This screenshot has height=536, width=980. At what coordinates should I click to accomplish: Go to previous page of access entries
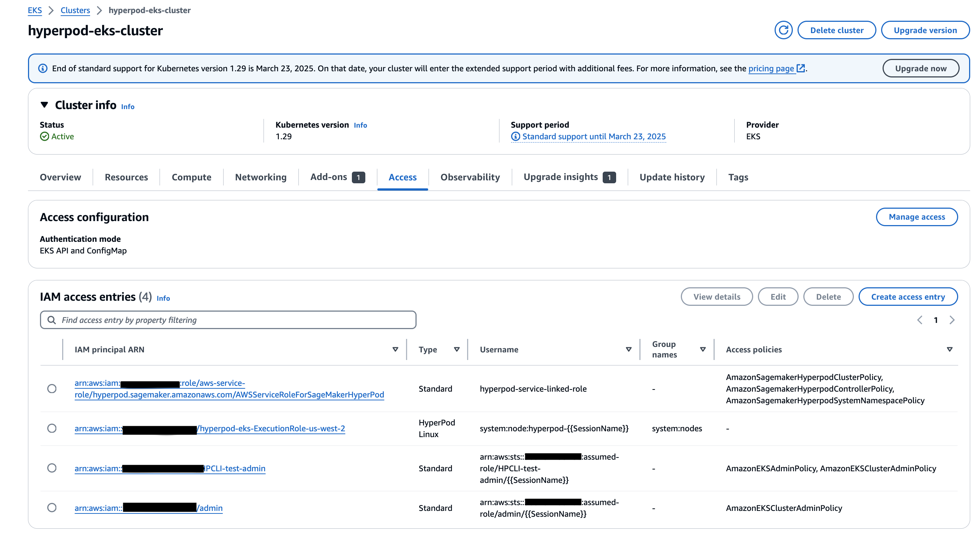coord(920,320)
